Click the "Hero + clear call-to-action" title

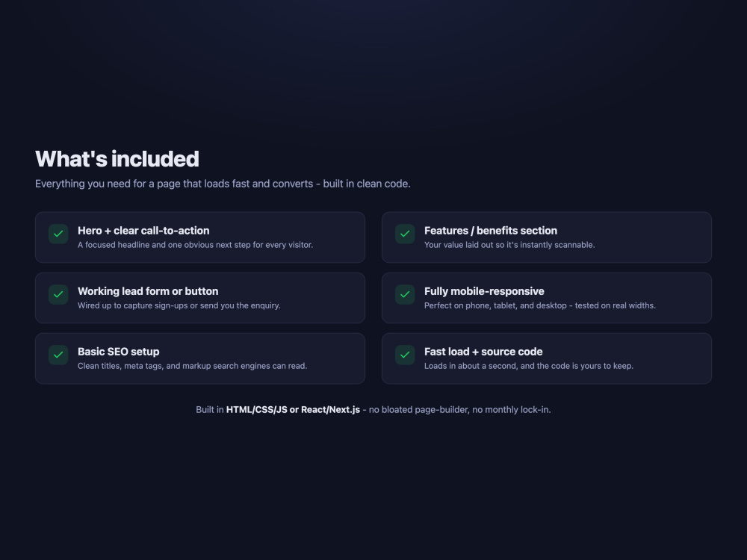tap(143, 231)
